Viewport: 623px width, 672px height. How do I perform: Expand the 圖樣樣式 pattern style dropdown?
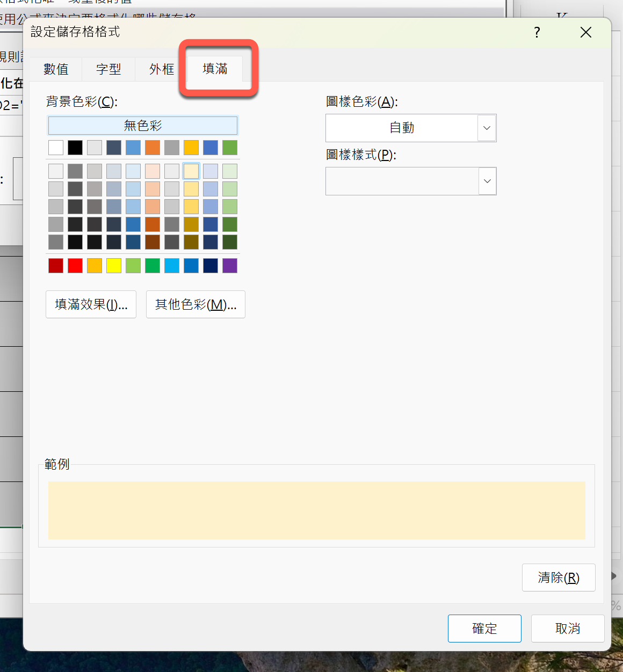487,181
